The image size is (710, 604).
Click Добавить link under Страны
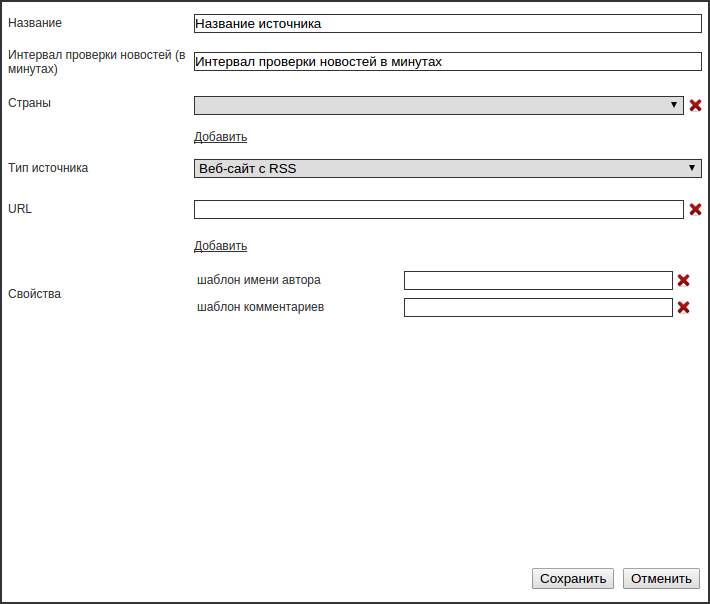pyautogui.click(x=220, y=137)
